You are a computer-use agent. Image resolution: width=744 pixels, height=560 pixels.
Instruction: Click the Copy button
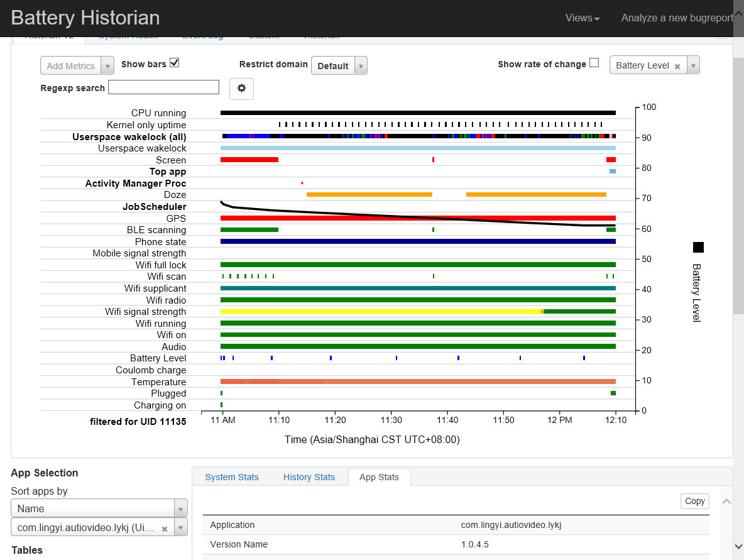click(694, 501)
